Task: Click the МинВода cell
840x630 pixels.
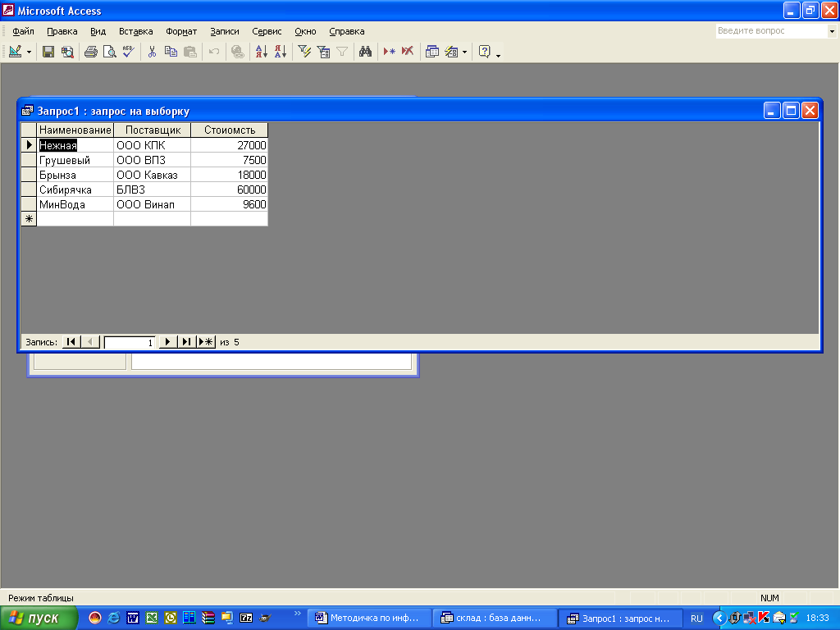Action: click(x=75, y=204)
